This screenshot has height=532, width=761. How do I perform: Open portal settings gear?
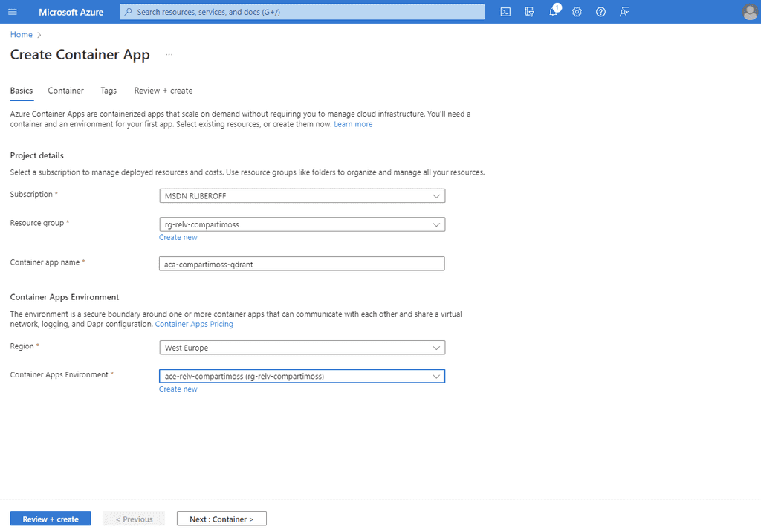[x=577, y=12]
